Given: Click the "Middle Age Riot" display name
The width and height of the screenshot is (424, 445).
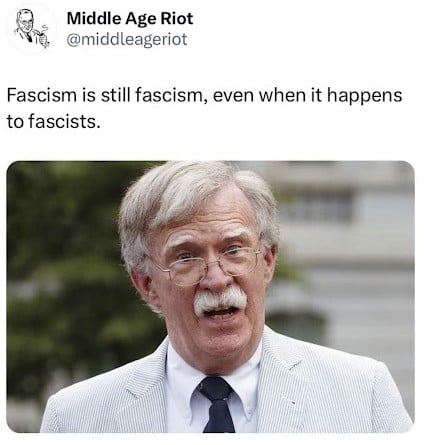Looking at the screenshot, I should [130, 18].
